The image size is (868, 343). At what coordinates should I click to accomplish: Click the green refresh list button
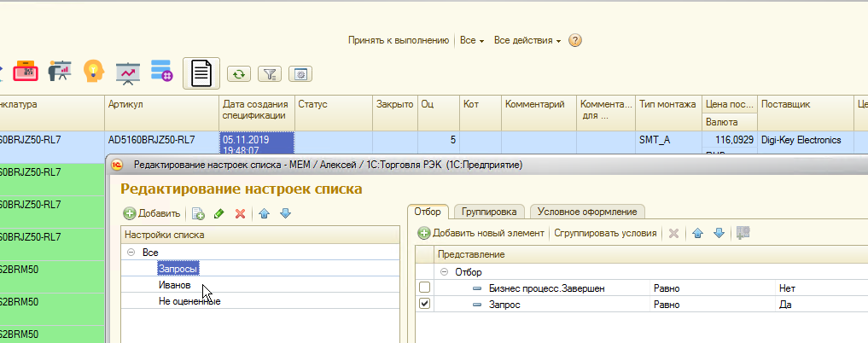click(x=239, y=74)
